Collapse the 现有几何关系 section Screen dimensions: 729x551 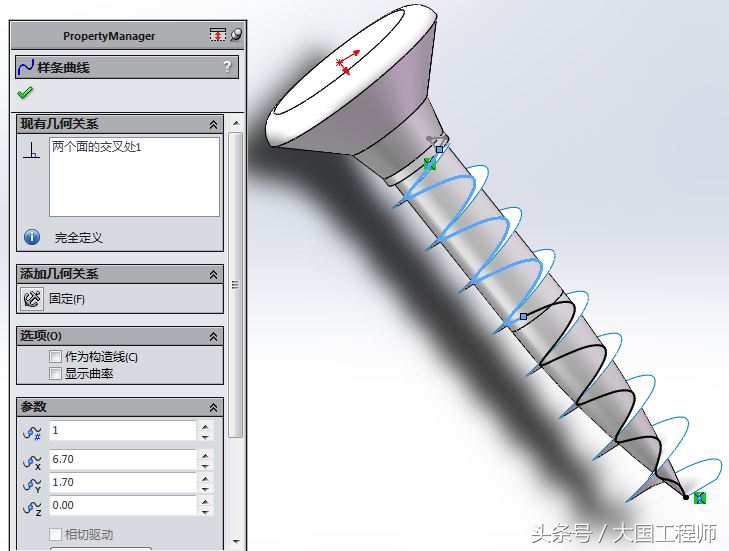(213, 124)
